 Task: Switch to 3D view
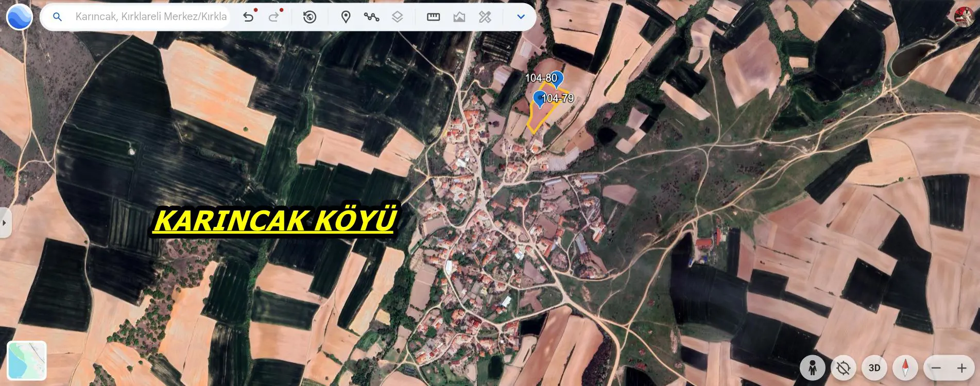874,368
